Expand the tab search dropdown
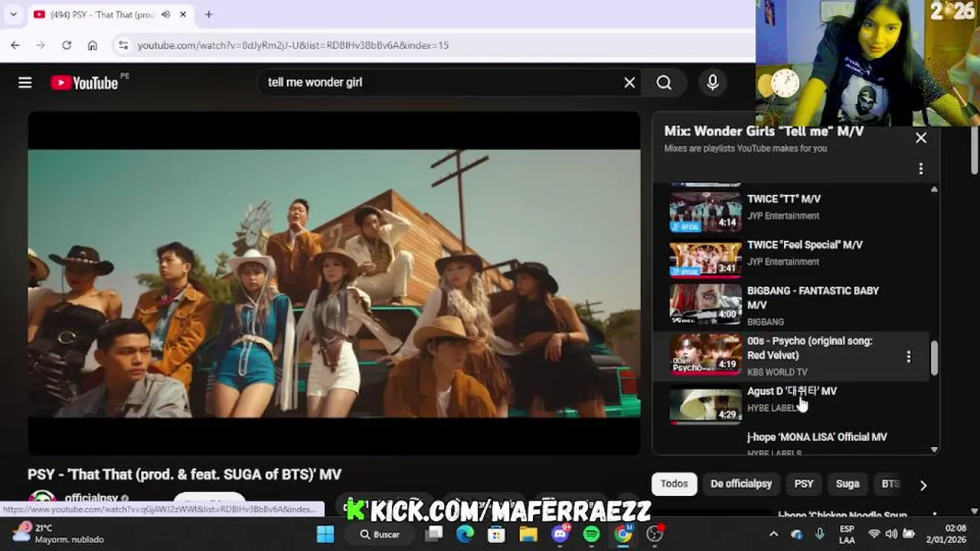This screenshot has height=551, width=980. click(13, 15)
